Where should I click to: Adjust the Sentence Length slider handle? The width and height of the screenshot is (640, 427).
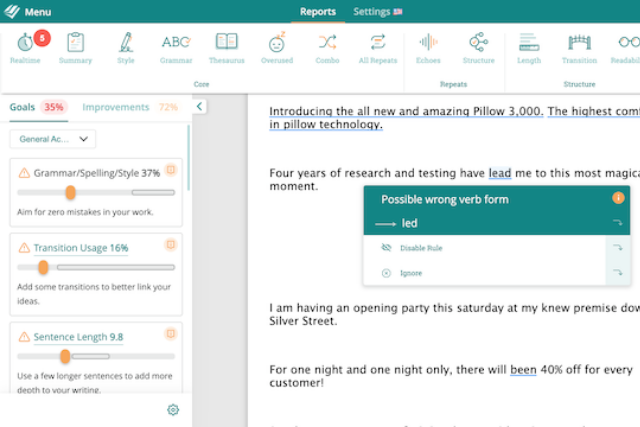[x=65, y=356]
